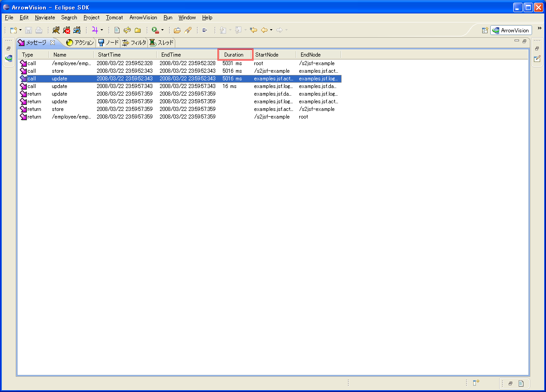Open the Project menu
The image size is (546, 392).
[92, 18]
